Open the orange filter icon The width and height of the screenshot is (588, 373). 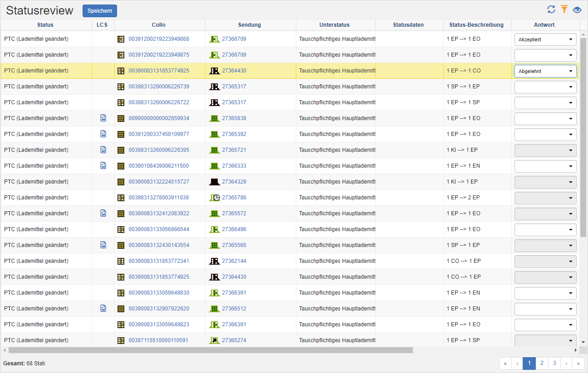[x=564, y=10]
